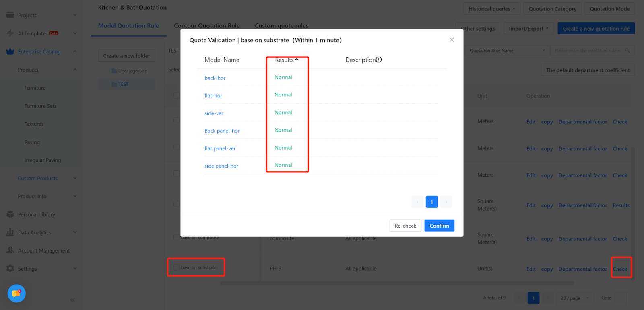The height and width of the screenshot is (310, 644).
Task: Click the Description info icon
Action: coord(379,60)
